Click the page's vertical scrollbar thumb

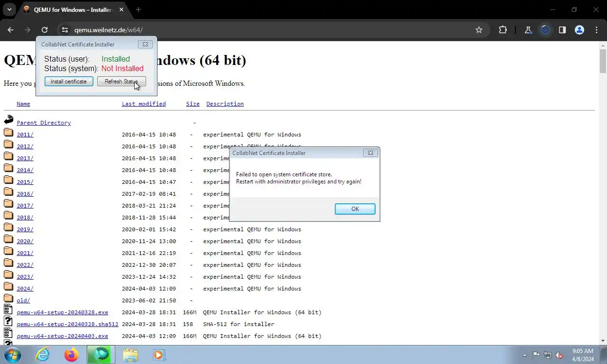603,62
